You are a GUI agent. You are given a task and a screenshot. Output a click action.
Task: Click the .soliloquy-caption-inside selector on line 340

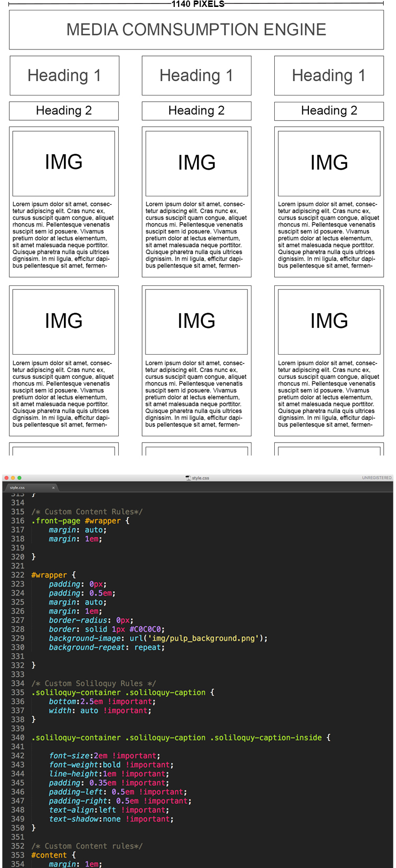(181, 737)
